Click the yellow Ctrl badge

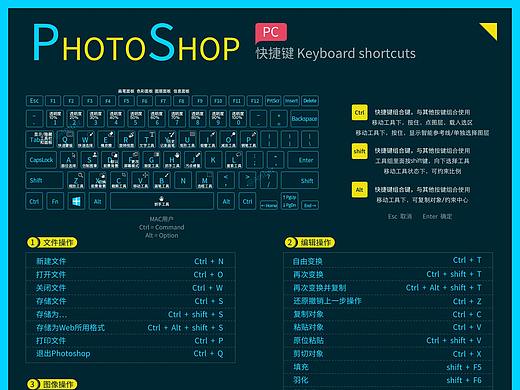point(359,112)
